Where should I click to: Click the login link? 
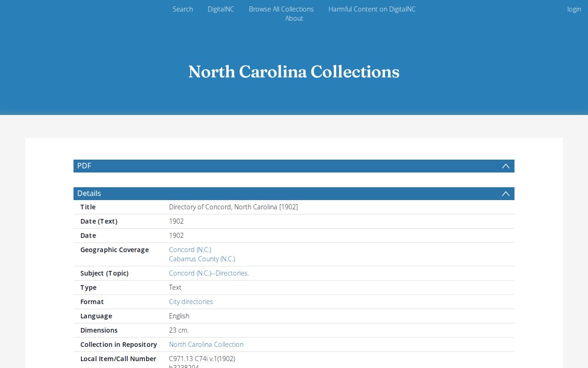click(574, 9)
